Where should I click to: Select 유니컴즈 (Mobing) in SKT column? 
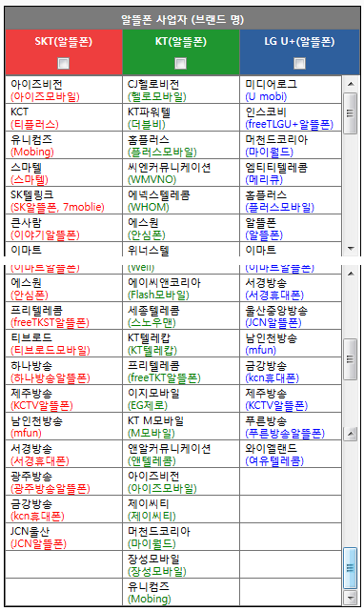click(x=64, y=145)
